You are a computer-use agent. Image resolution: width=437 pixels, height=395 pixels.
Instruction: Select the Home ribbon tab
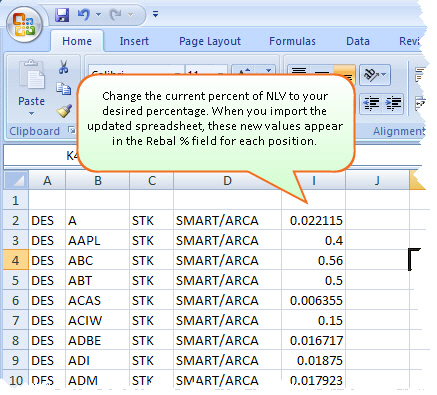(x=77, y=41)
